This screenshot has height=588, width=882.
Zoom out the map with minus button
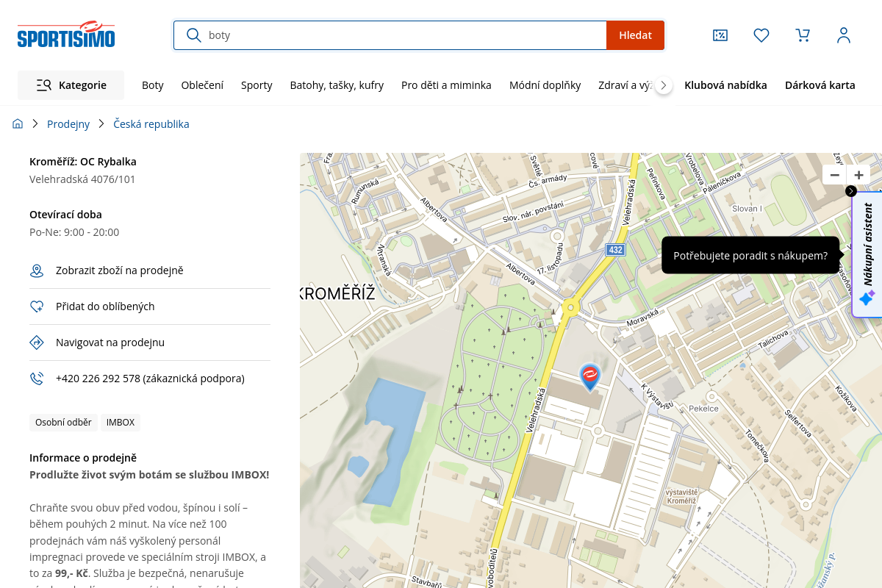[x=835, y=175]
